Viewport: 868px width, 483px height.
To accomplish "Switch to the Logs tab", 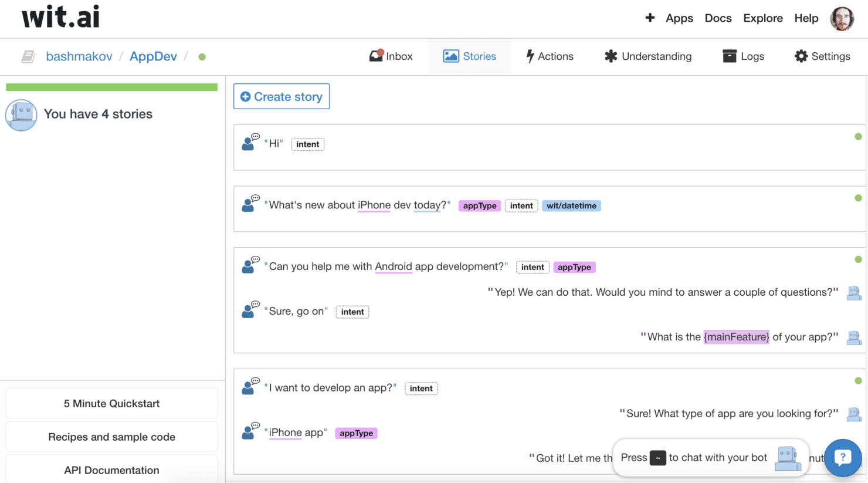I will point(744,56).
